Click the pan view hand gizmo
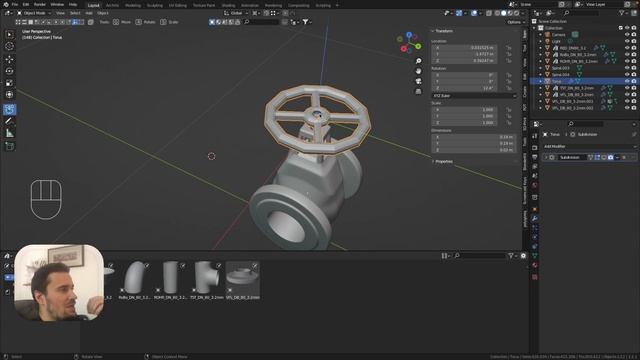Screen dimensions: 640x360 click(x=418, y=71)
